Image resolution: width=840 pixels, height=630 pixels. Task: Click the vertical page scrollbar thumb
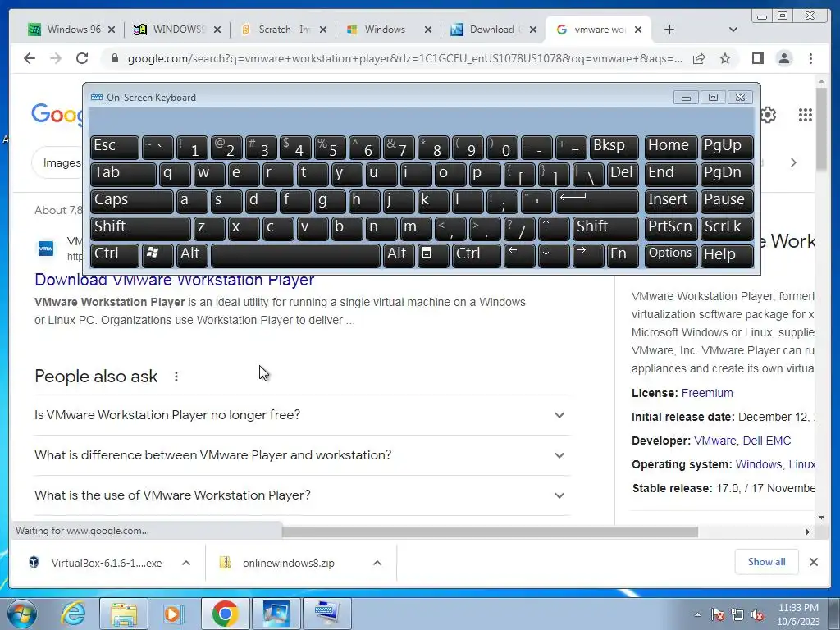click(x=821, y=129)
